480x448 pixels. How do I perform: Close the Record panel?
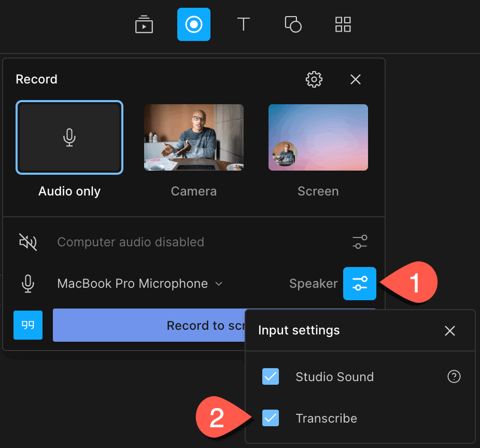pyautogui.click(x=356, y=80)
